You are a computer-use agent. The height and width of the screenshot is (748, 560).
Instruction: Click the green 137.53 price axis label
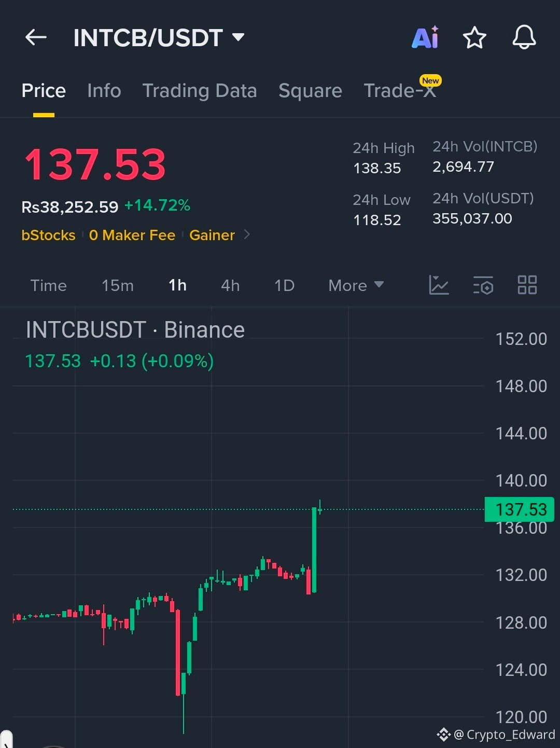pos(520,509)
